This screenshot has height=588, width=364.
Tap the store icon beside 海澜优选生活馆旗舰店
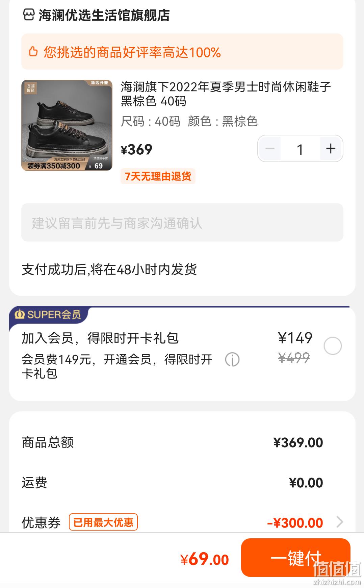point(28,15)
